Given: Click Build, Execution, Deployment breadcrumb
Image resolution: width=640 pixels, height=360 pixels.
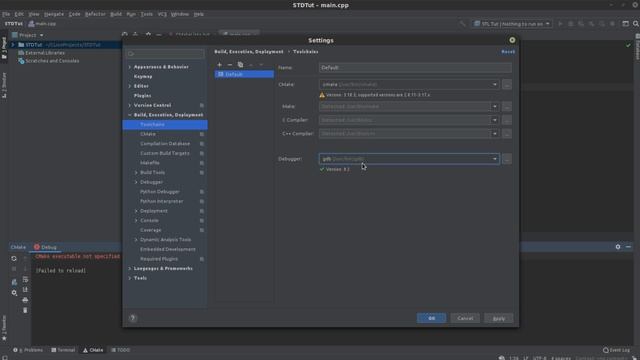Looking at the screenshot, I should coord(249,52).
